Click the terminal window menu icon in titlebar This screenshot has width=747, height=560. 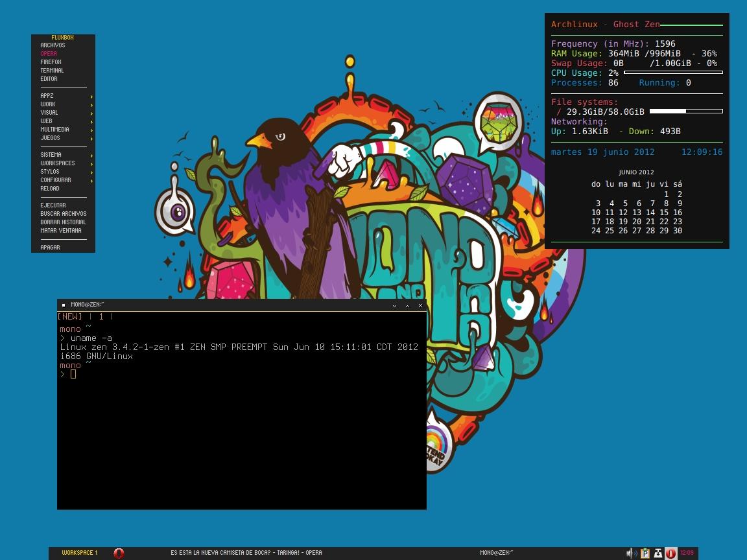click(64, 305)
